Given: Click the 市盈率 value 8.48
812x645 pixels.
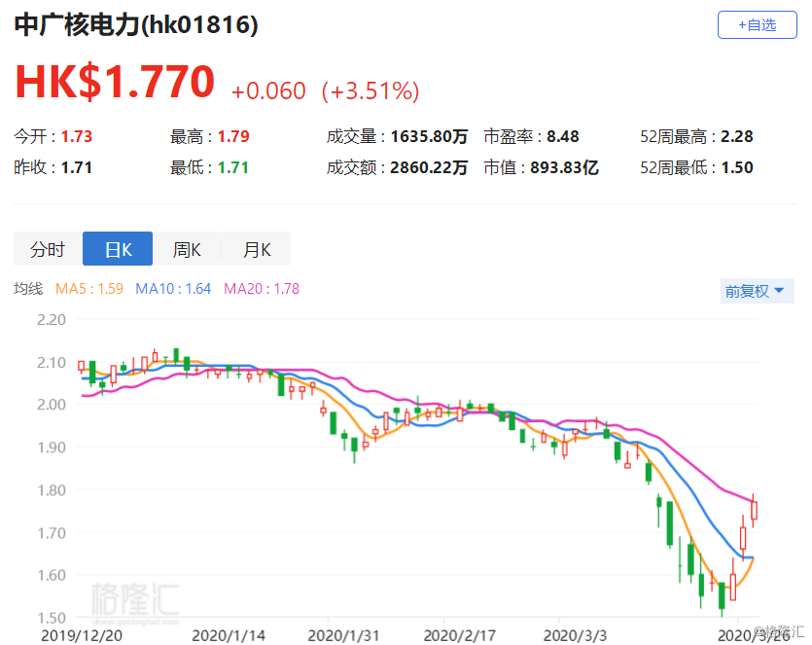Looking at the screenshot, I should 563,136.
